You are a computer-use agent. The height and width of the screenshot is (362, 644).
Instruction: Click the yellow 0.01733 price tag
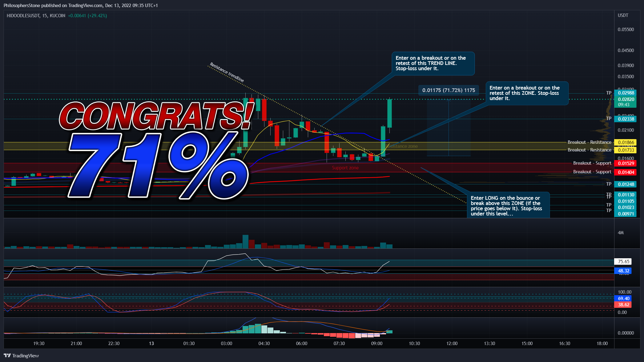click(625, 150)
